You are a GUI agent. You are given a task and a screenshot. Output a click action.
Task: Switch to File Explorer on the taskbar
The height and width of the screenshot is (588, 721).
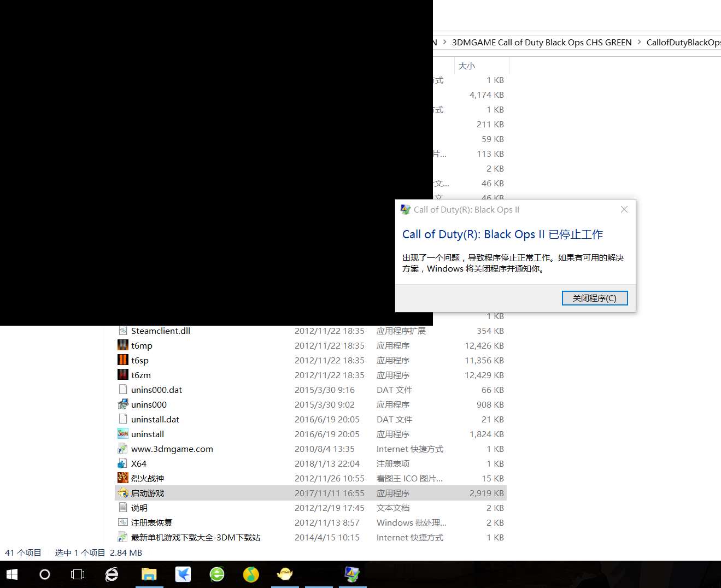tap(149, 574)
